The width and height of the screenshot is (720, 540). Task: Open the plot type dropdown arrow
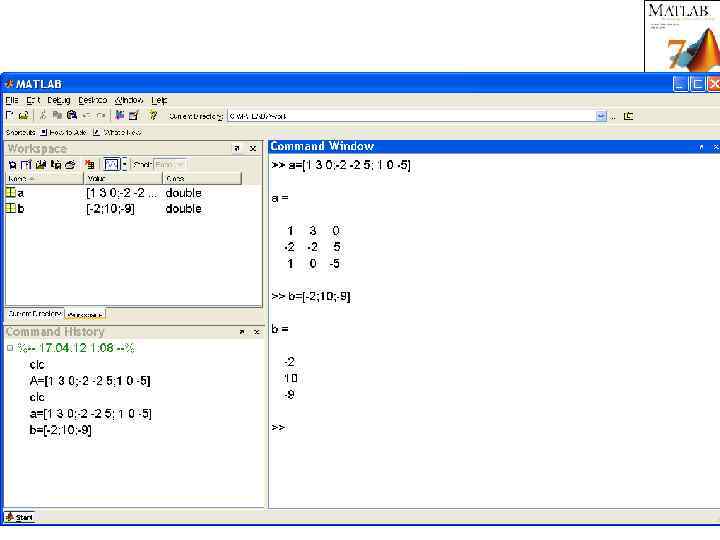tap(124, 164)
